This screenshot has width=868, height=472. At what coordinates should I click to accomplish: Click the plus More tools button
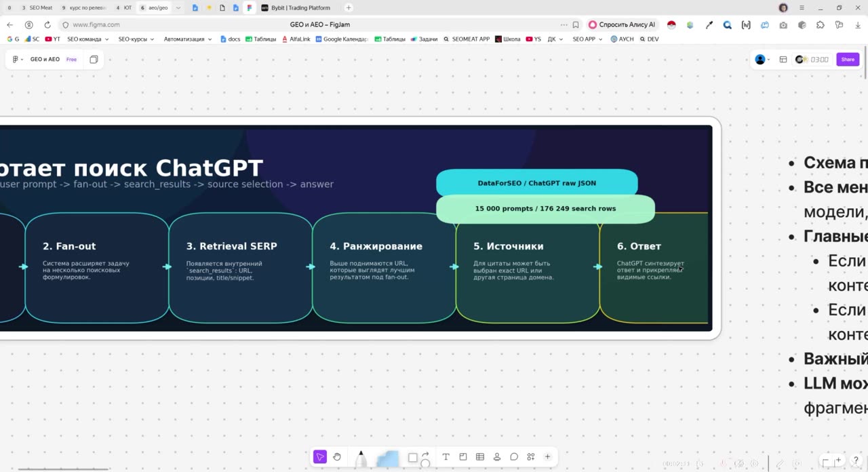click(x=547, y=457)
